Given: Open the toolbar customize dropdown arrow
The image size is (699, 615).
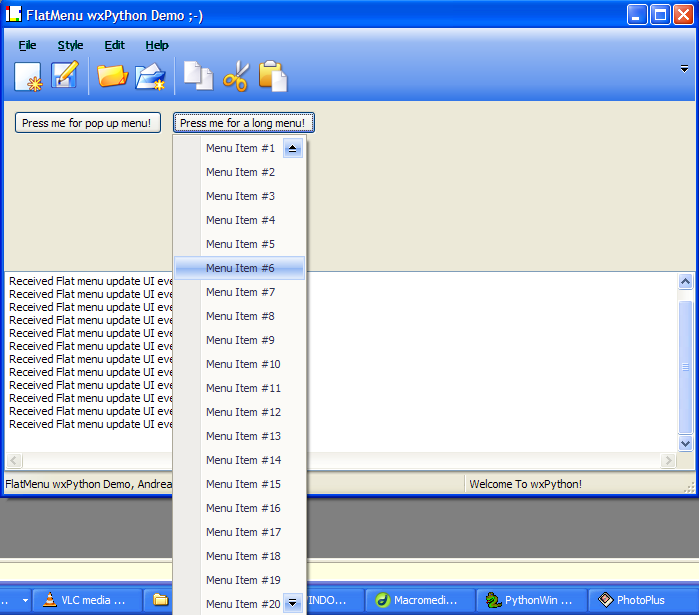Looking at the screenshot, I should [685, 69].
